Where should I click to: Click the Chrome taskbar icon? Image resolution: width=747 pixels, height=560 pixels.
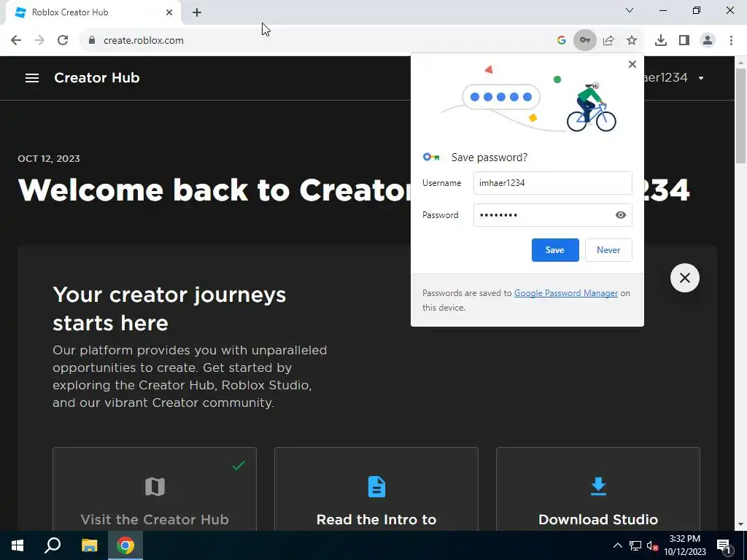click(125, 545)
